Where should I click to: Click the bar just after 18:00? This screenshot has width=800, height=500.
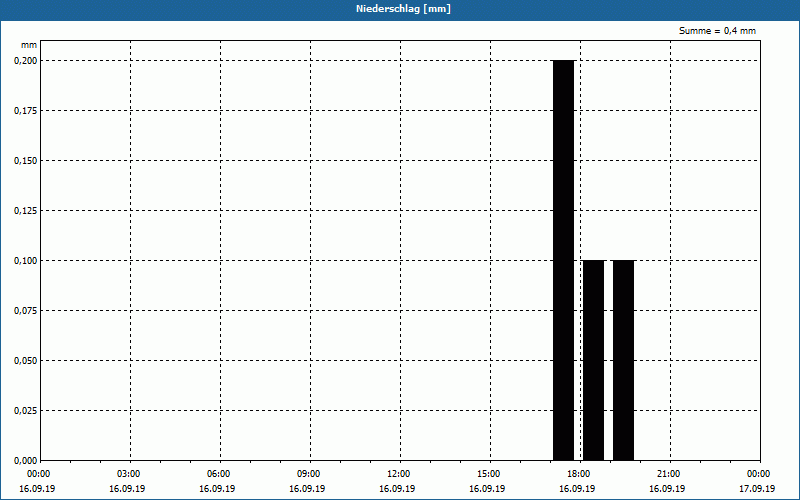[593, 360]
